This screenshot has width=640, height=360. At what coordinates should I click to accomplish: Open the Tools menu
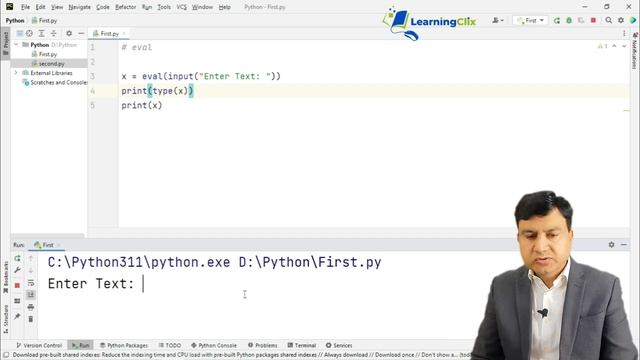pos(164,7)
